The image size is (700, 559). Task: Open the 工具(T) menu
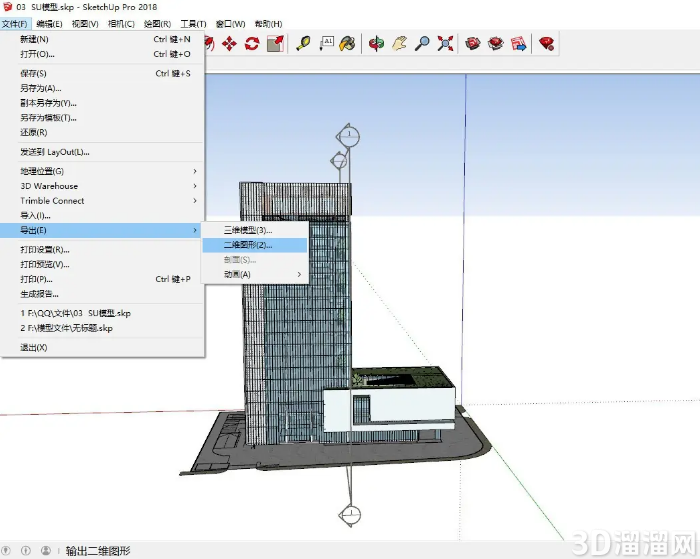point(193,24)
